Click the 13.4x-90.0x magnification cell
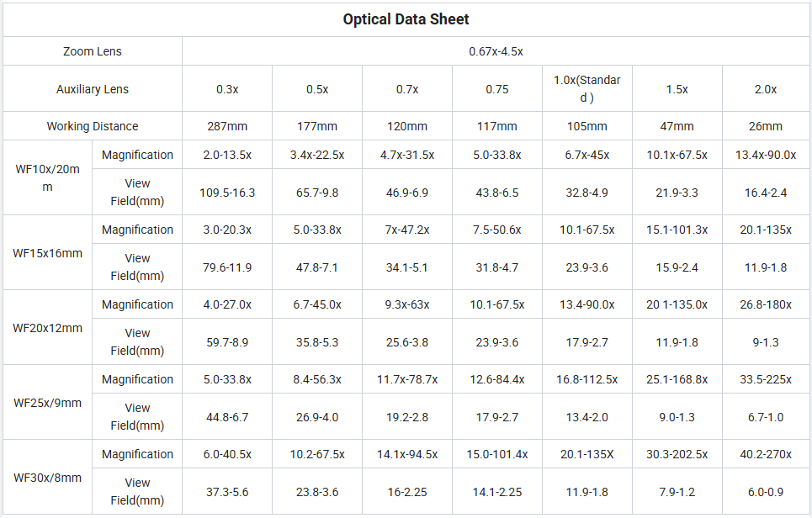The height and width of the screenshot is (518, 812). point(766,155)
